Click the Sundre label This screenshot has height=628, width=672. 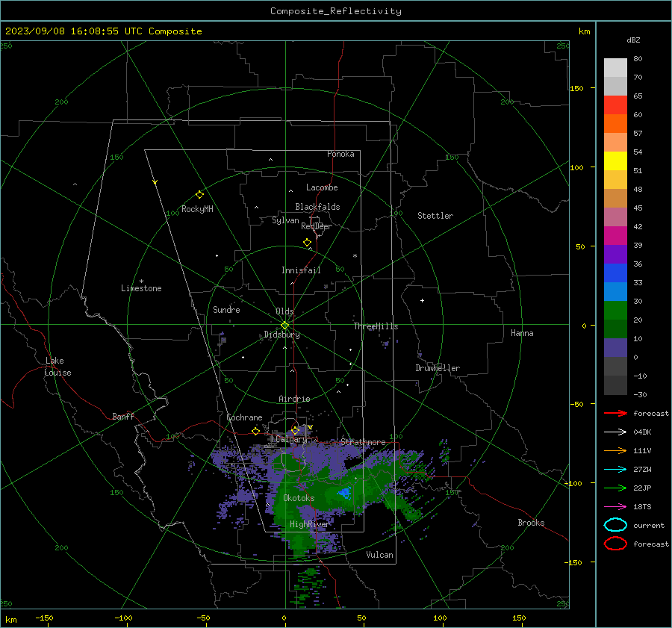click(x=226, y=310)
